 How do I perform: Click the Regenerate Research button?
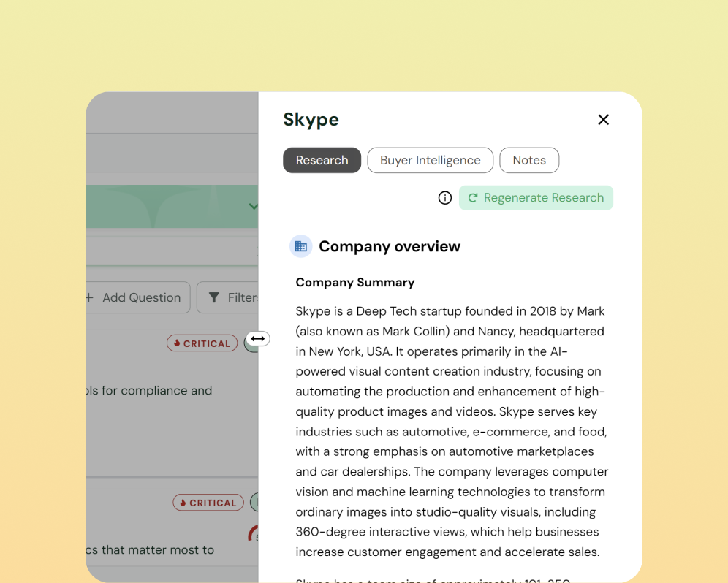click(x=536, y=198)
